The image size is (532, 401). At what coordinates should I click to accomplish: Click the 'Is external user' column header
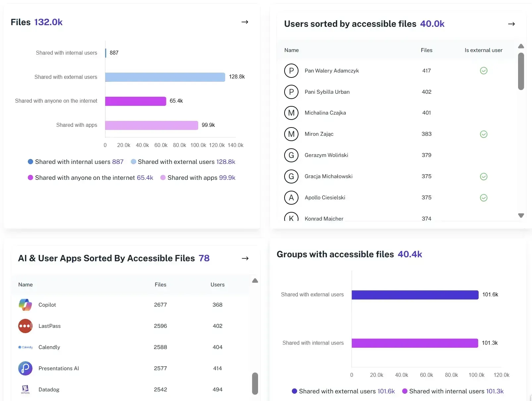483,50
